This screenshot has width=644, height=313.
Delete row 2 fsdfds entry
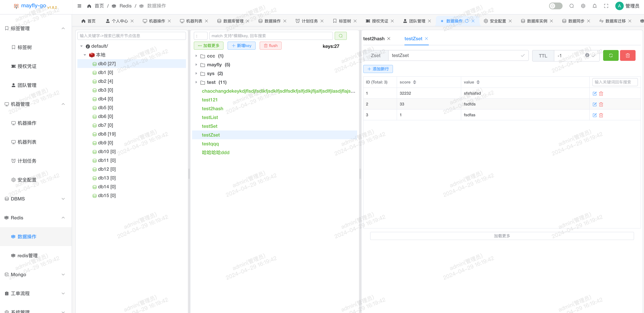pos(601,104)
